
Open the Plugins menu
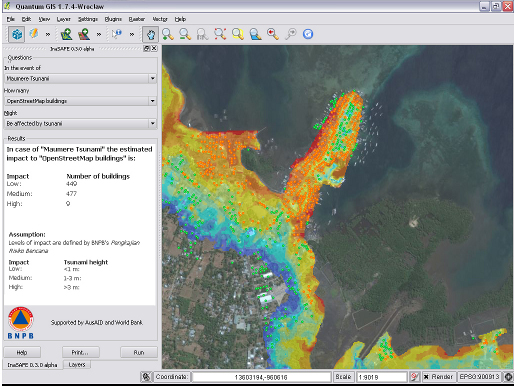point(113,19)
